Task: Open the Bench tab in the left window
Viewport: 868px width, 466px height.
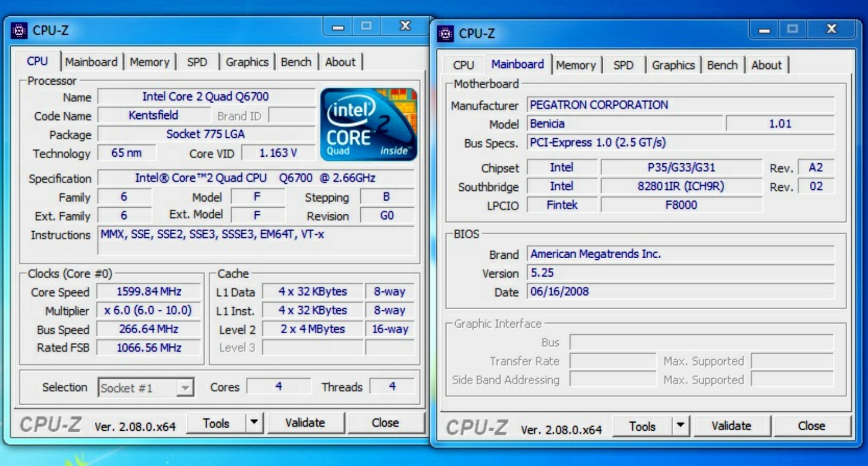Action: tap(296, 62)
